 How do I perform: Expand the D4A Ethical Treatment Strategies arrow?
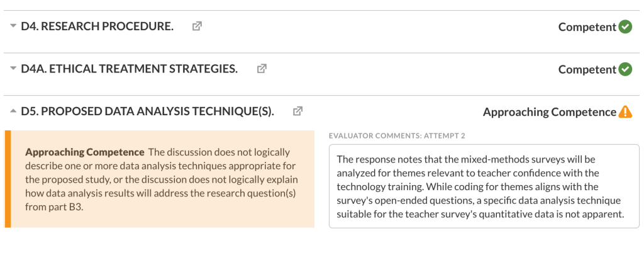pyautogui.click(x=13, y=69)
